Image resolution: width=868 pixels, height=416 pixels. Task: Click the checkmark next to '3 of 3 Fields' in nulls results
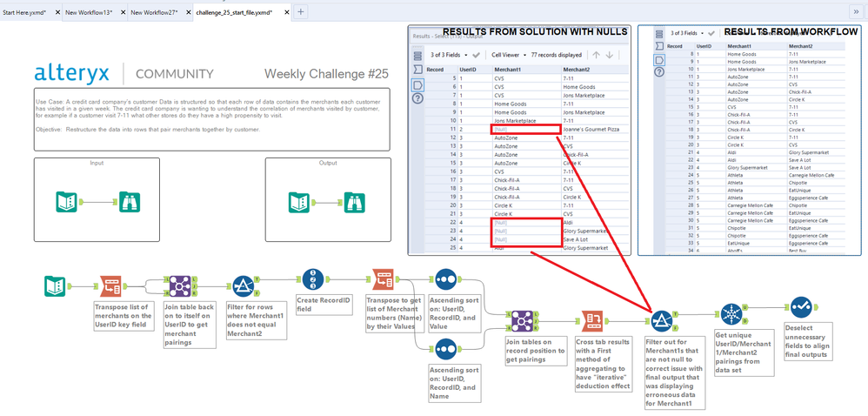(476, 56)
